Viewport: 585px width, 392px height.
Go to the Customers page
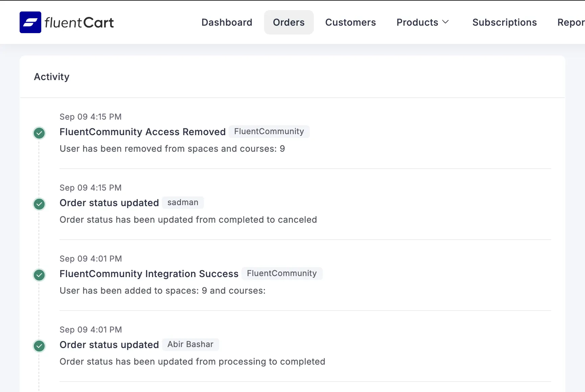350,22
